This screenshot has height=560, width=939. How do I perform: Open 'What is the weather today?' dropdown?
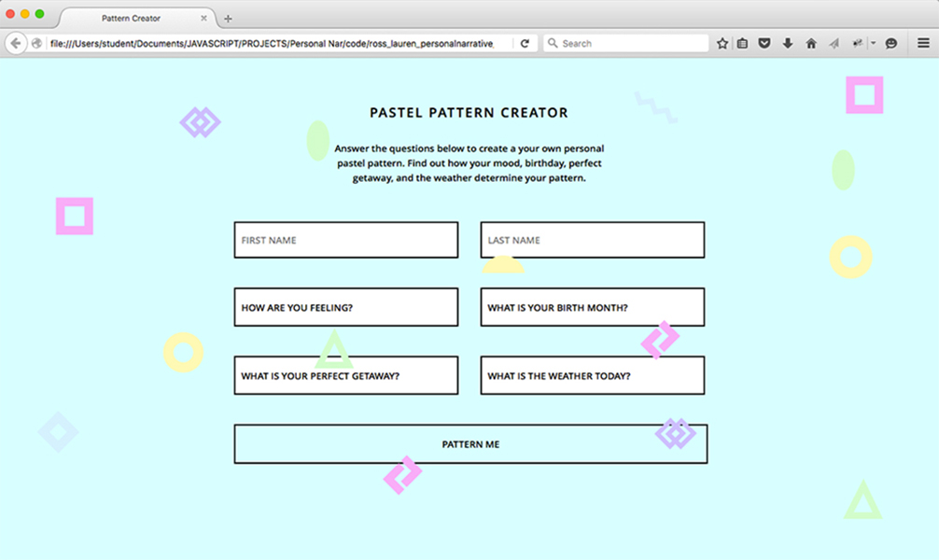[x=592, y=376]
